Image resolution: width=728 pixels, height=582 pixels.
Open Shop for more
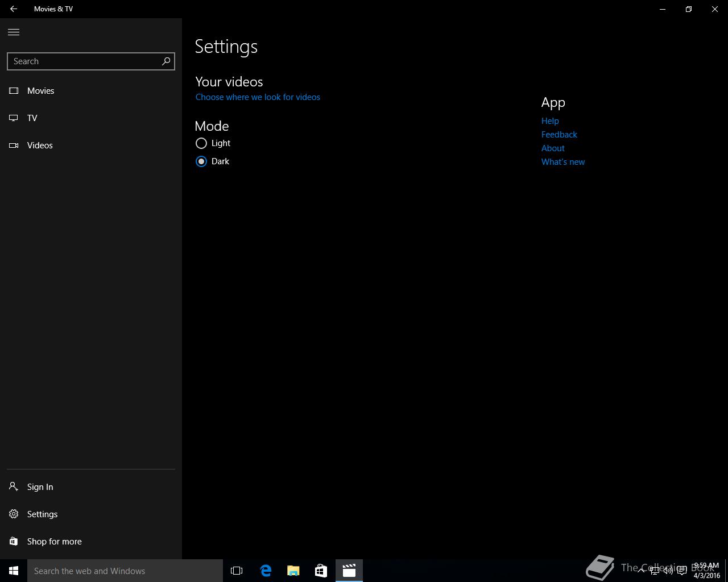[91, 542]
